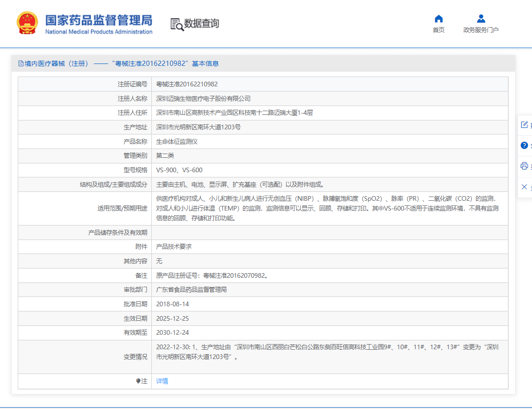Image resolution: width=532 pixels, height=409 pixels.
Task: Open the 详情 link
Action: (x=162, y=381)
